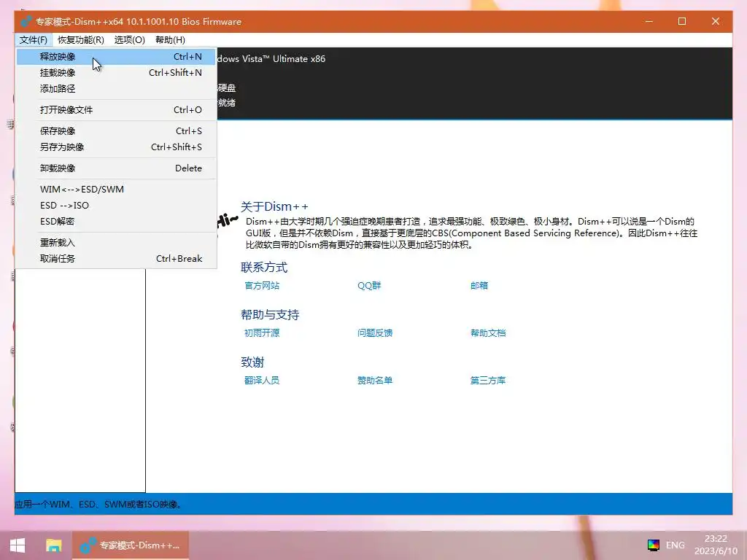Open the taskbar clock showing 23:22
747x560 pixels.
716,545
